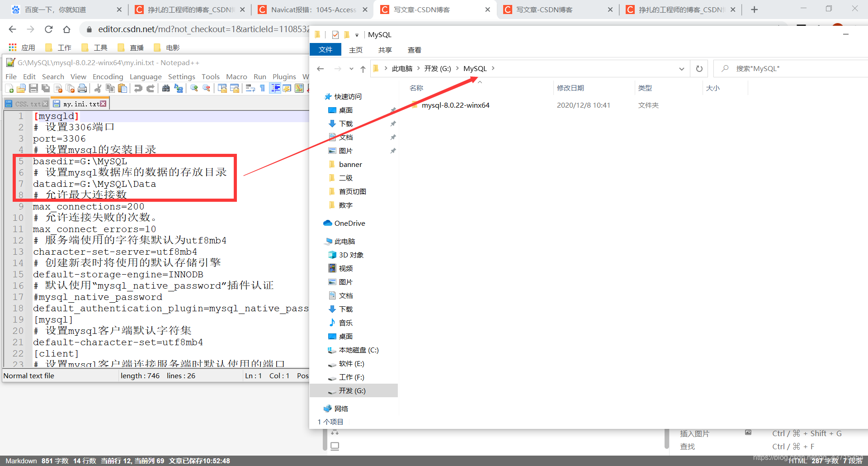Click the Print icon in Notepad++ toolbar

click(x=82, y=89)
